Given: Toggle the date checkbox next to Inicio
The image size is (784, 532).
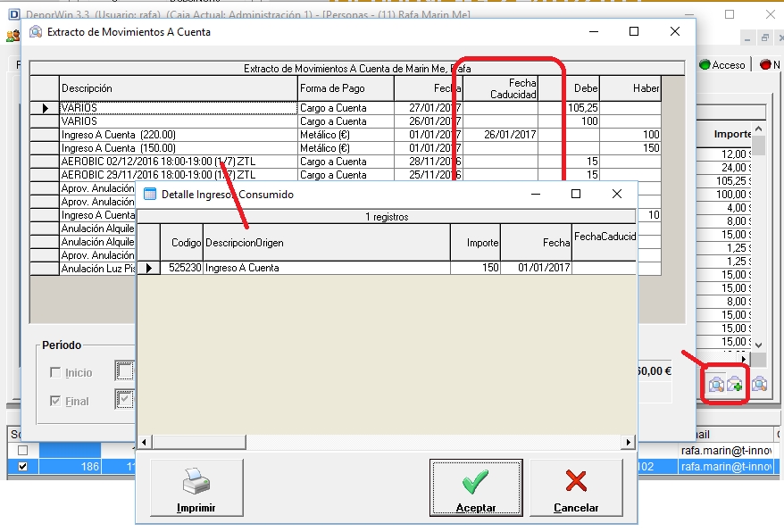Looking at the screenshot, I should 125,371.
